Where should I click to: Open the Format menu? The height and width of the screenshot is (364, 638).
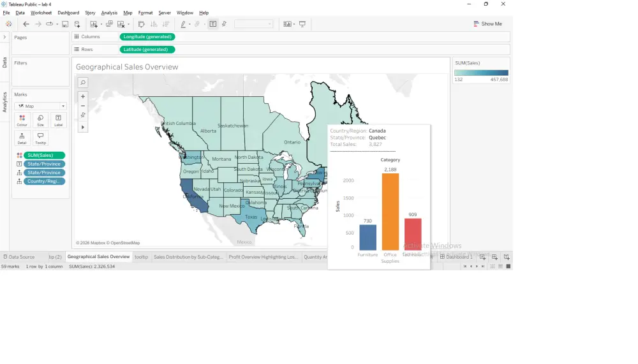(x=145, y=13)
